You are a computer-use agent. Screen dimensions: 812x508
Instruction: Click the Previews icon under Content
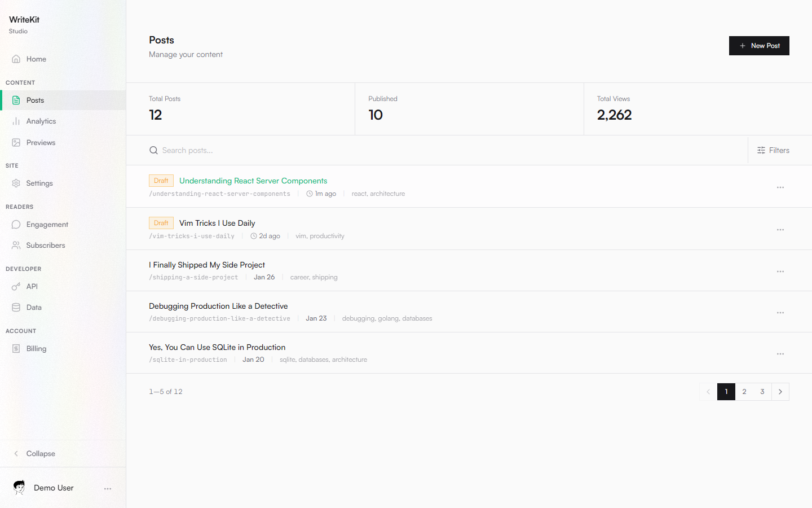[17, 142]
